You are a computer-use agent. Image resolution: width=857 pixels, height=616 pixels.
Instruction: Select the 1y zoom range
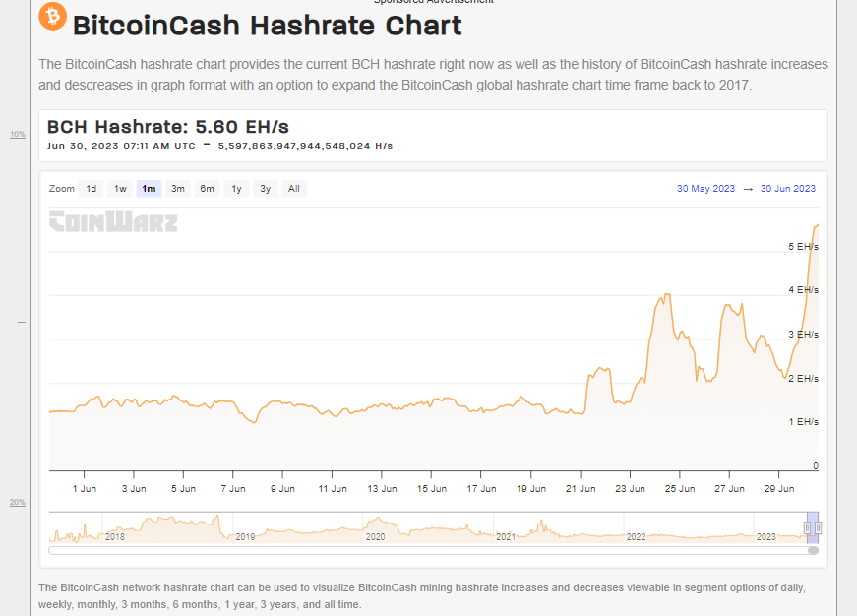(236, 189)
